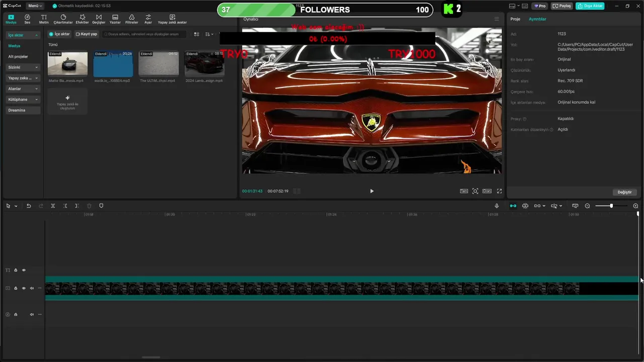Click the Dışa Aktar export button
The image size is (644, 362).
(590, 6)
